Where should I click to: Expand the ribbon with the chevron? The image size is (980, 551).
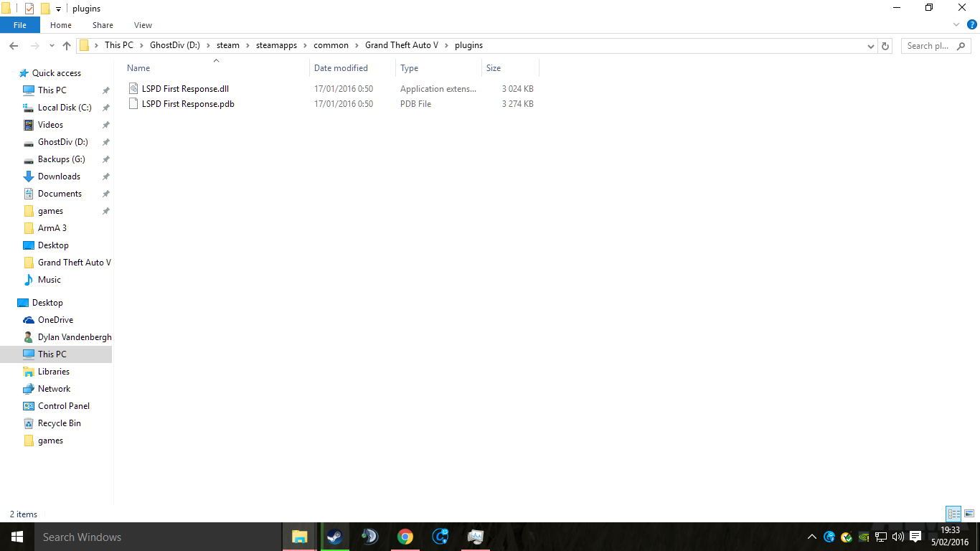point(956,24)
